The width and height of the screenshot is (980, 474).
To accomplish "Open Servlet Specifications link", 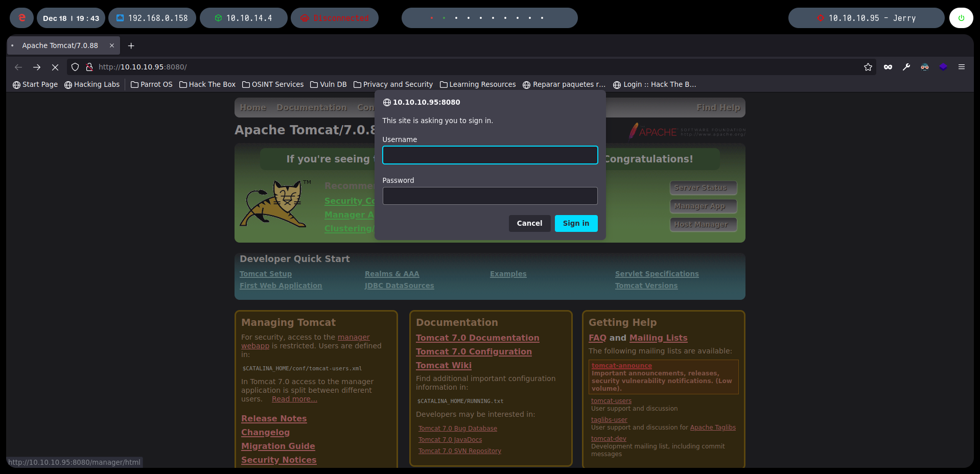I will click(657, 274).
